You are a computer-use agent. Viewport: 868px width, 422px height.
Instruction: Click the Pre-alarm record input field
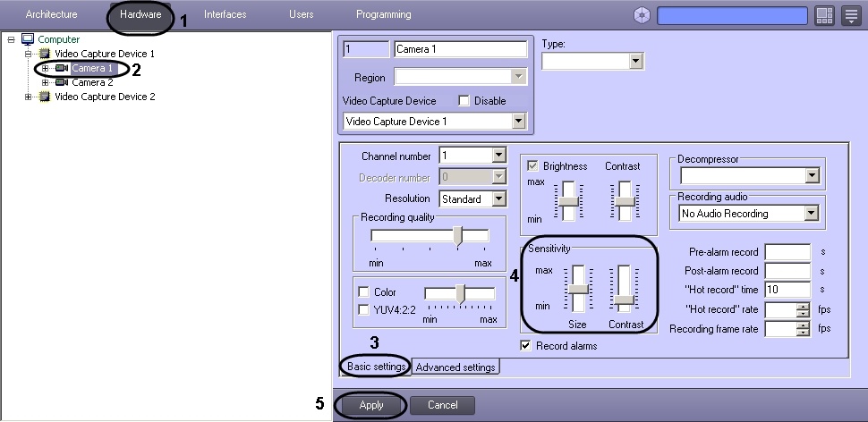pos(787,252)
